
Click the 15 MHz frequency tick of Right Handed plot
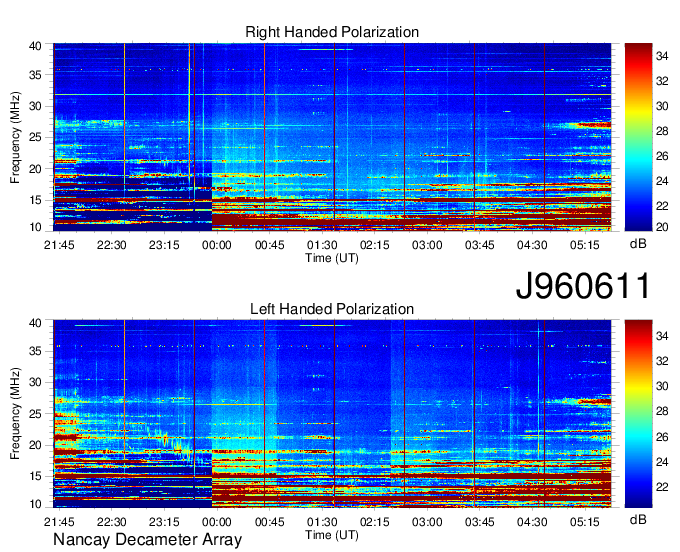point(35,200)
